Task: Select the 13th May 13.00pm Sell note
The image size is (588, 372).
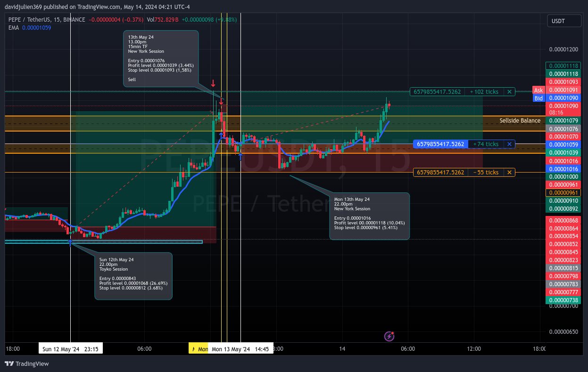Action: pos(161,59)
